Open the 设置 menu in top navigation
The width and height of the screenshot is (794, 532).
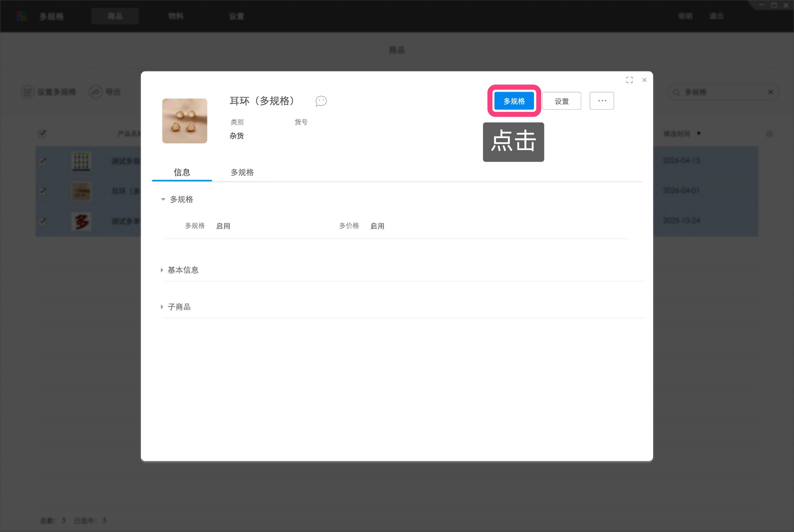(x=236, y=16)
